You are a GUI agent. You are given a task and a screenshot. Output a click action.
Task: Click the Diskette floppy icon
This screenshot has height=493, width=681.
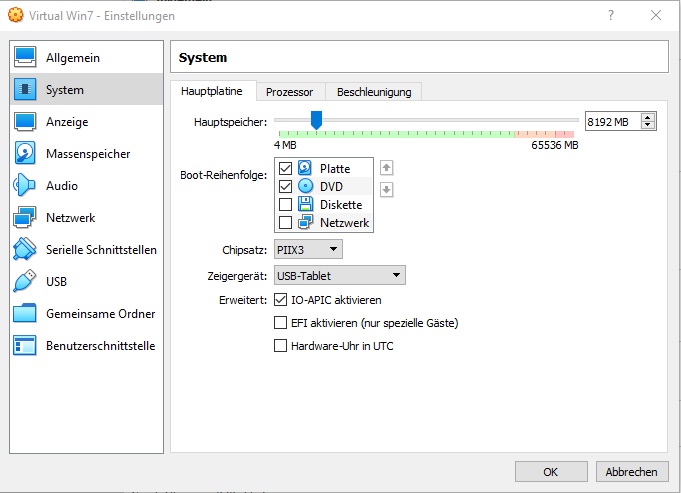[305, 204]
